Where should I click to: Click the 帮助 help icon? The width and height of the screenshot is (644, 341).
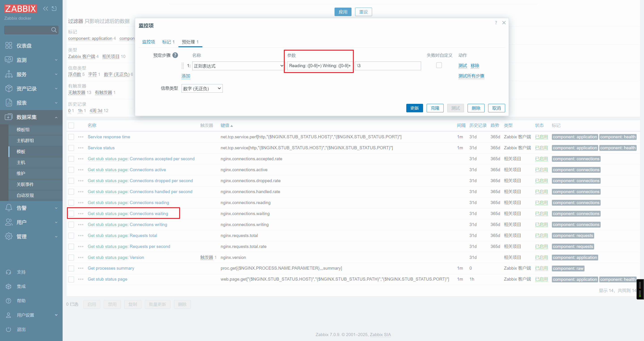pyautogui.click(x=8, y=301)
